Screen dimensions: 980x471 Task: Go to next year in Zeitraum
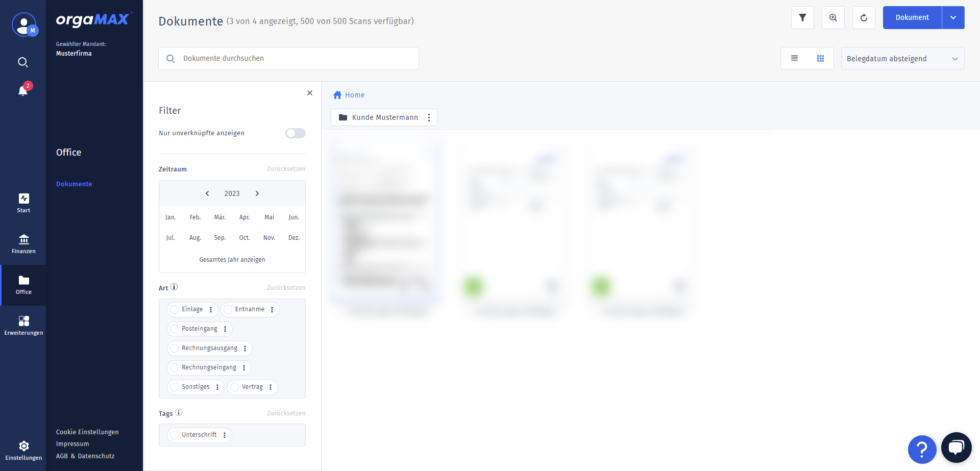[257, 193]
